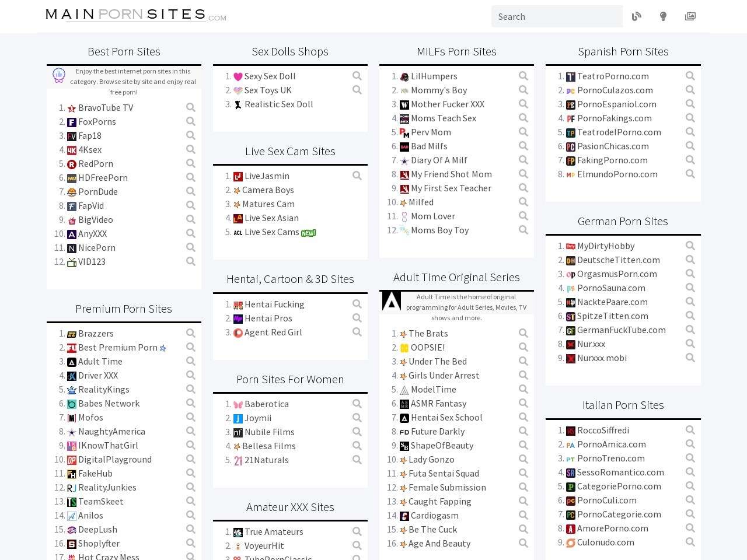Click the magnifier icon next to RoccoSiffredi

click(690, 430)
